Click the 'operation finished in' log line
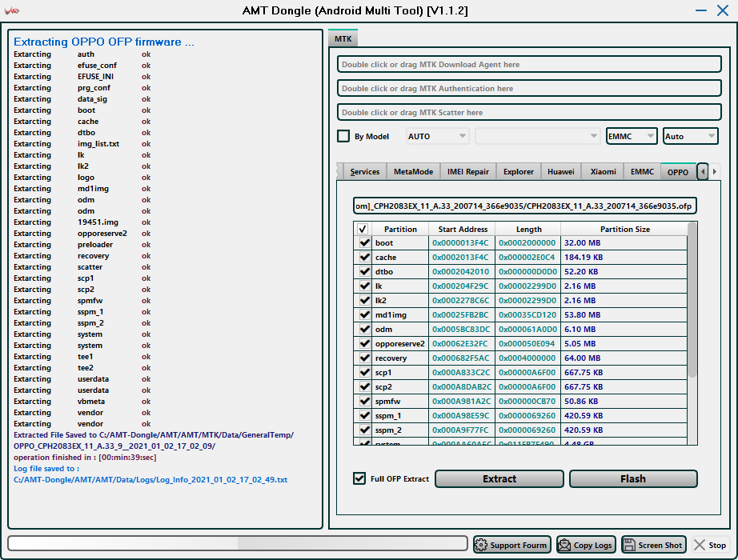738x560 pixels. 85,458
